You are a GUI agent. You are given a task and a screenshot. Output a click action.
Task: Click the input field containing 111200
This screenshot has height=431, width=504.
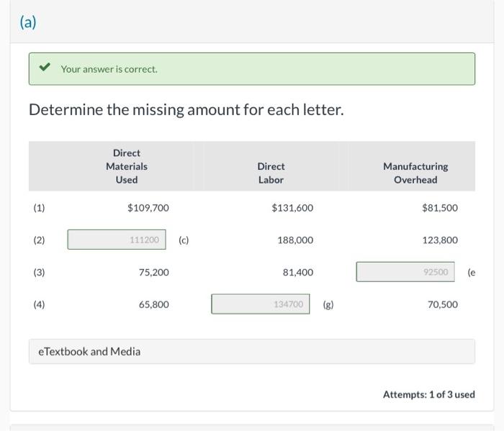point(117,240)
